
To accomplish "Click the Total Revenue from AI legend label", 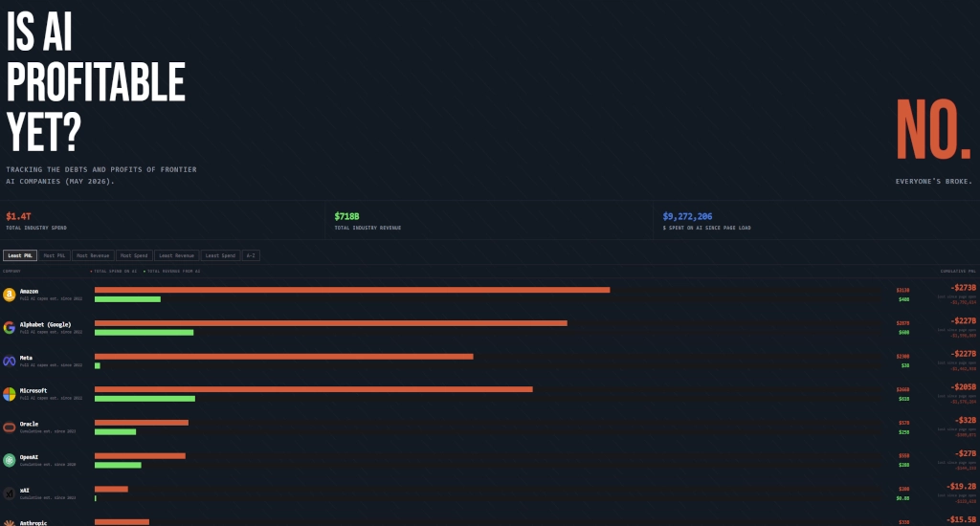I will 172,271.
